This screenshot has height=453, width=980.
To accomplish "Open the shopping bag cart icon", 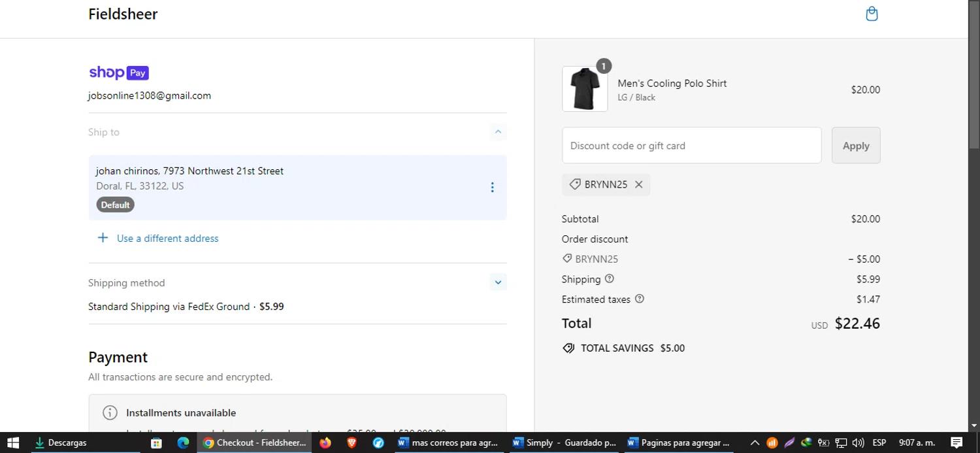I will (872, 14).
